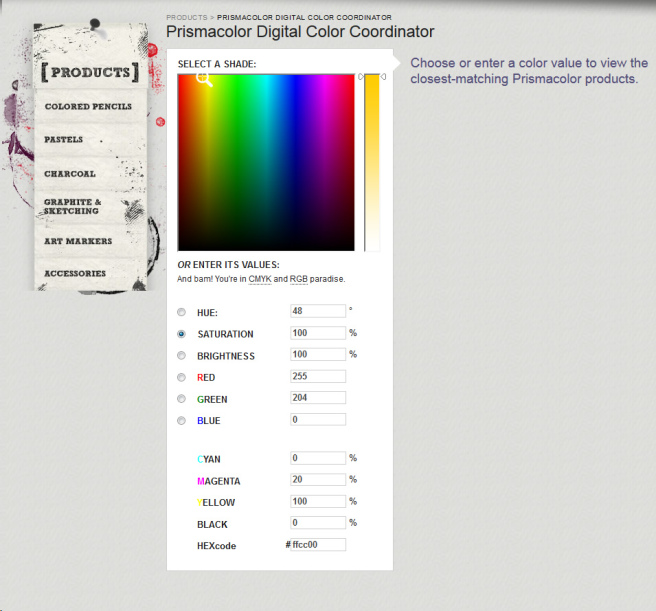Viewport: 656px width, 611px height.
Task: Select the Hue radio button
Action: pos(181,312)
